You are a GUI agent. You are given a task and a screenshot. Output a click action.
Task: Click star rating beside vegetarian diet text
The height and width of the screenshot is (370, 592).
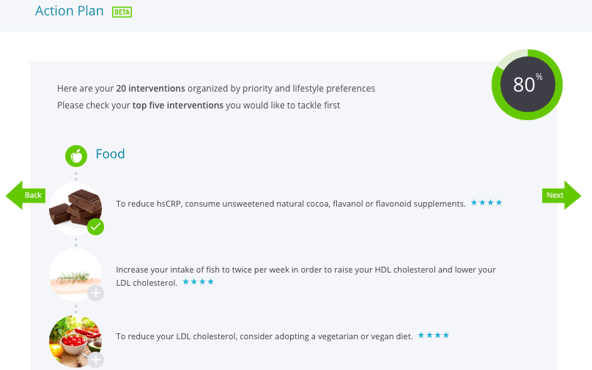433,335
